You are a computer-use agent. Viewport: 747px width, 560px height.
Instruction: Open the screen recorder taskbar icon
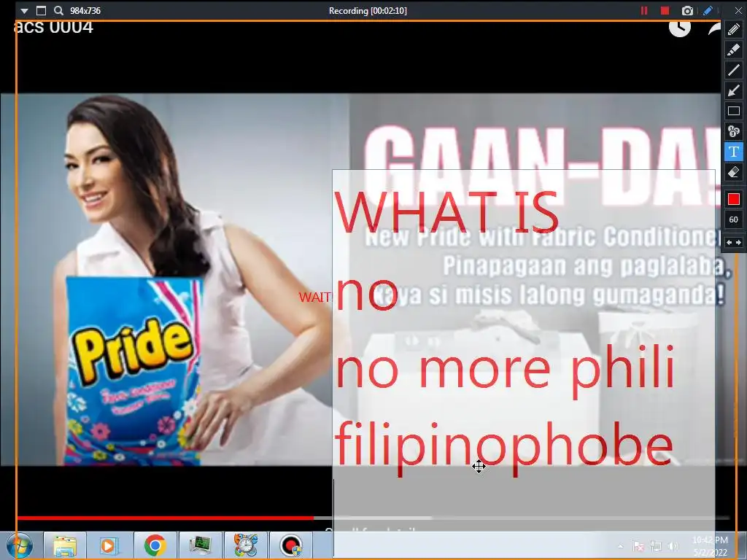point(290,545)
